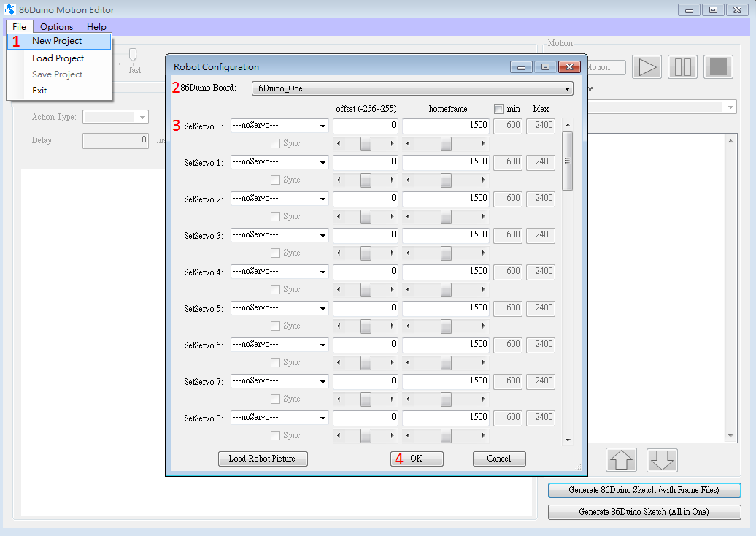Choose Exit from File menu

pyautogui.click(x=59, y=91)
